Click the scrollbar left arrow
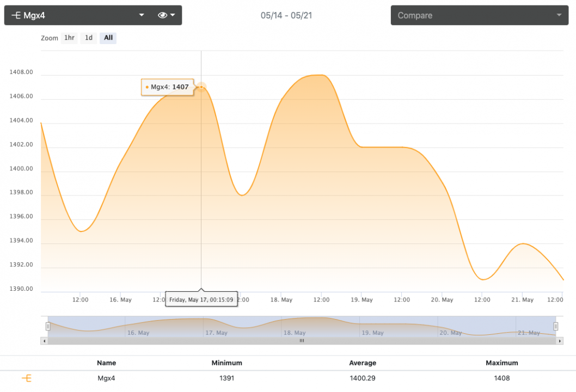Viewport: 576px width, 392px height. (x=44, y=341)
